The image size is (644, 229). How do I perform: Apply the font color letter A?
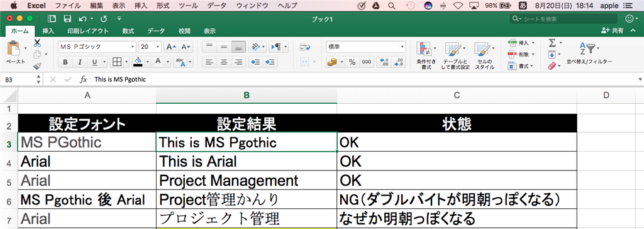click(158, 62)
